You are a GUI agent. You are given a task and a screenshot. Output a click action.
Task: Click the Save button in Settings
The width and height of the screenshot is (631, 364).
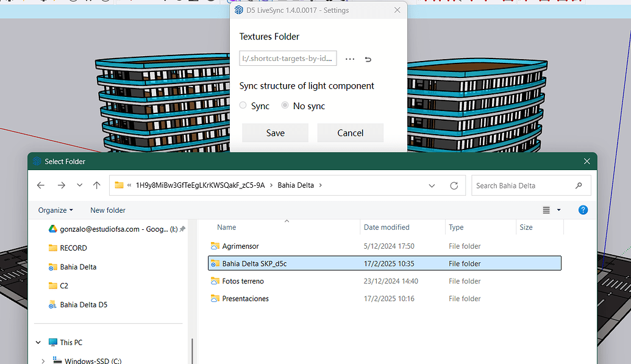click(275, 133)
